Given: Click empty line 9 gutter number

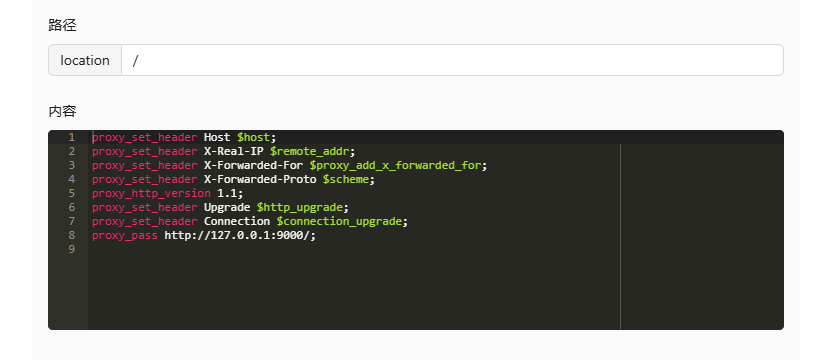Looking at the screenshot, I should [72, 249].
